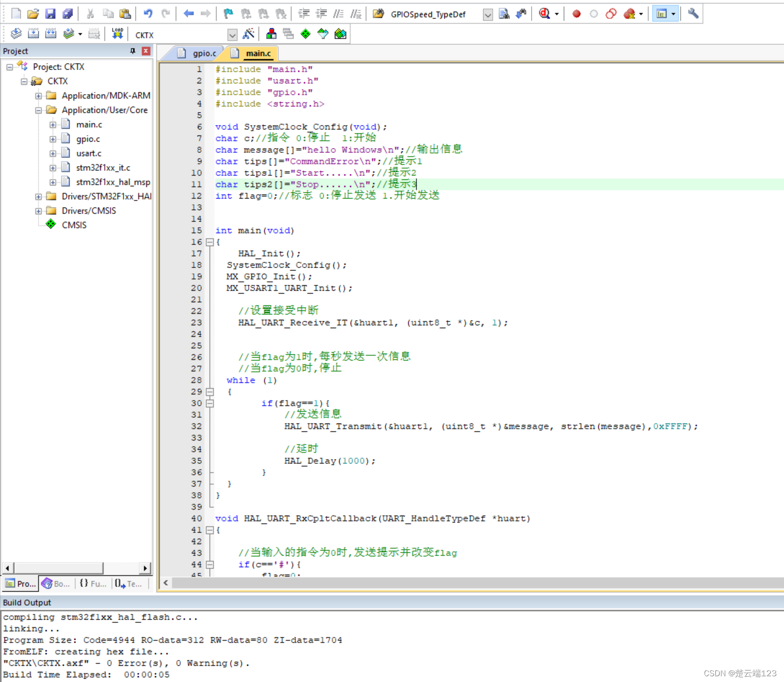The width and height of the screenshot is (784, 682).
Task: Rebuild all target files
Action: [x=50, y=34]
